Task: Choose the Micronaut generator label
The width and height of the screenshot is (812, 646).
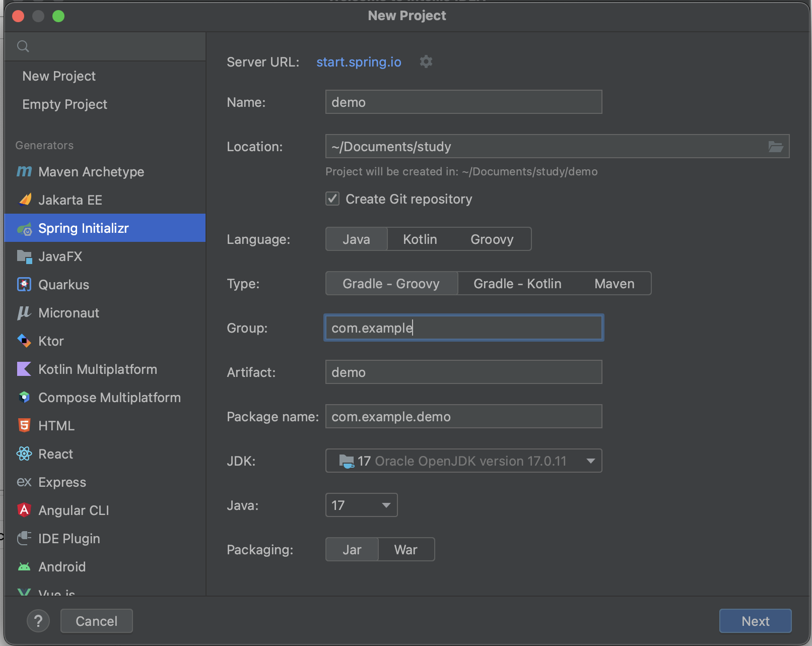Action: 69,313
